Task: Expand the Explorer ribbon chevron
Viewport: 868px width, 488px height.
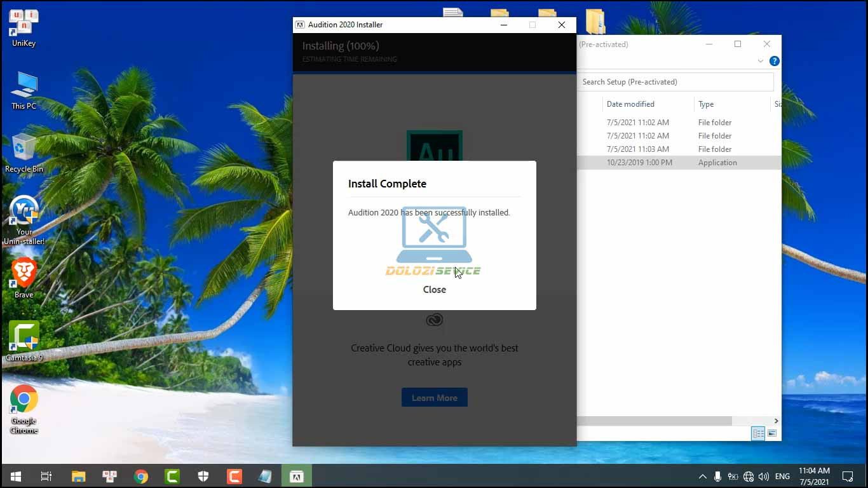Action: click(x=760, y=61)
